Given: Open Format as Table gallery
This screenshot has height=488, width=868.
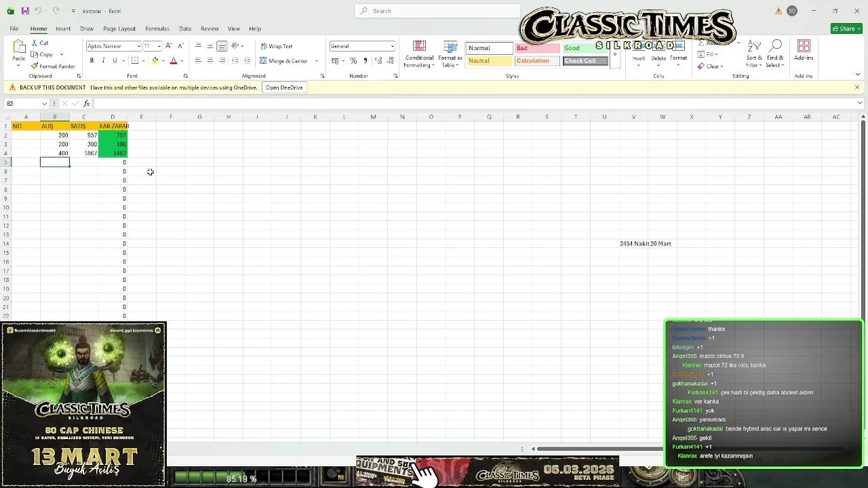Looking at the screenshot, I should point(450,54).
